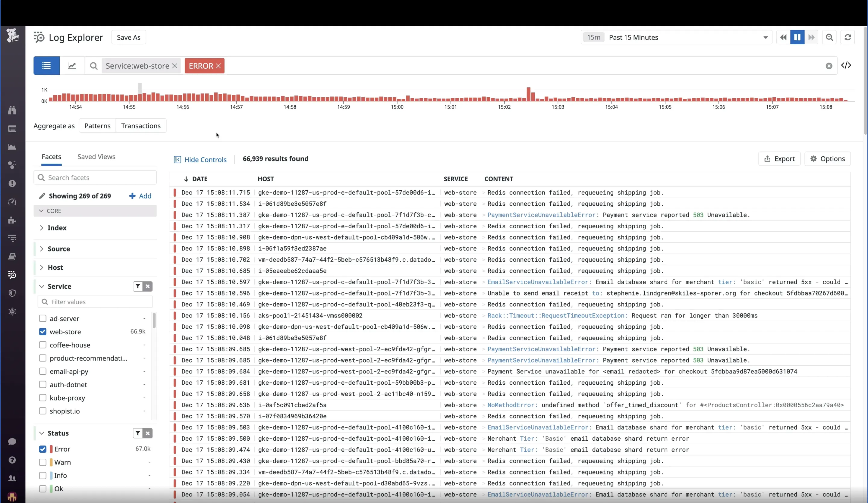The width and height of the screenshot is (868, 503).
Task: Toggle the web-store service checkbox
Action: coord(43,331)
